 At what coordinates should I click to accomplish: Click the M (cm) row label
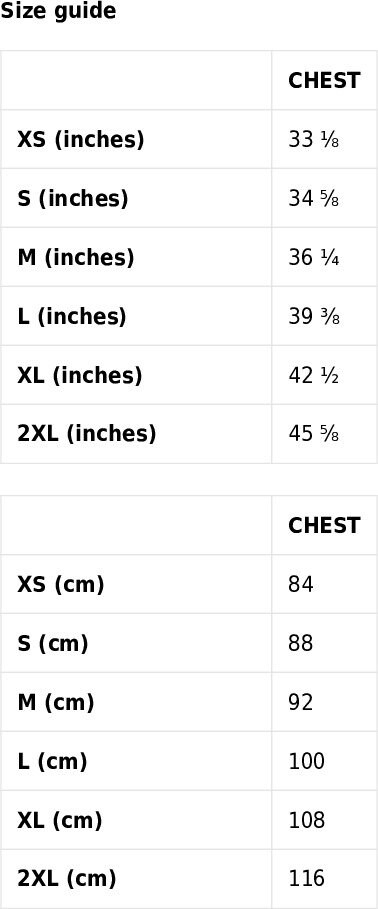56,703
